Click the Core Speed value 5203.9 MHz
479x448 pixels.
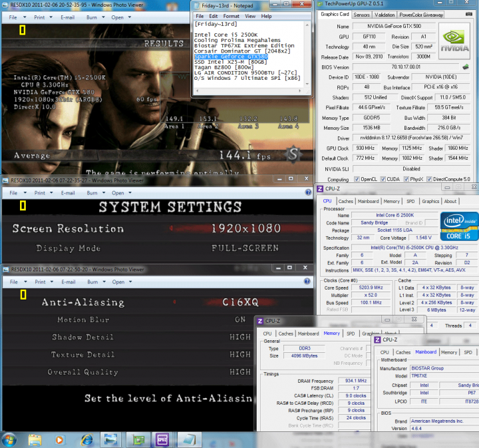click(x=371, y=288)
